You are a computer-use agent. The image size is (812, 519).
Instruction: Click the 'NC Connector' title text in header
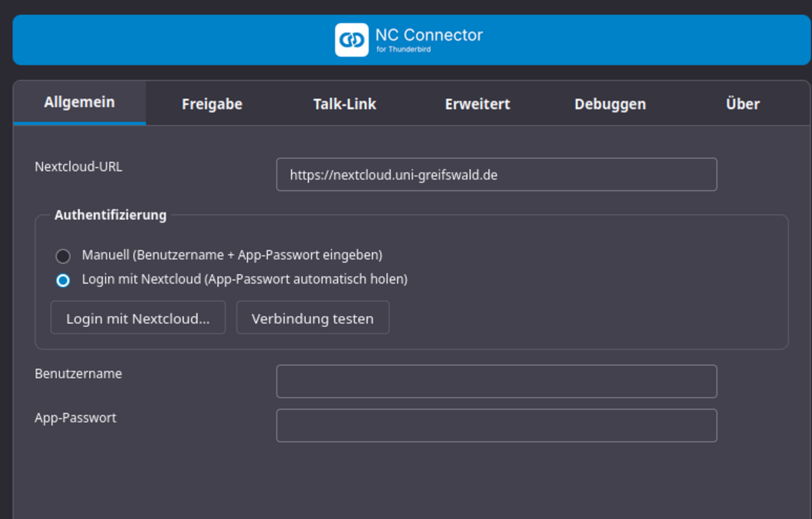(x=429, y=35)
